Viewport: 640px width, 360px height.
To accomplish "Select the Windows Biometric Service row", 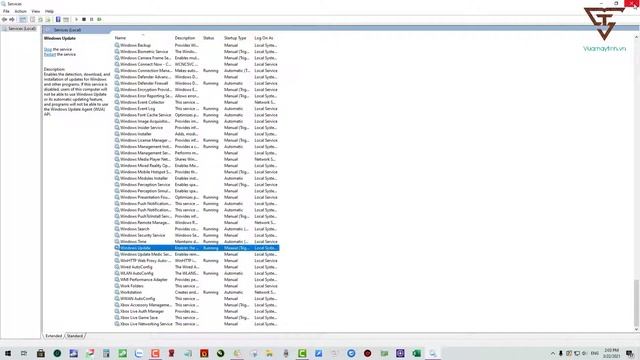I will (197, 51).
